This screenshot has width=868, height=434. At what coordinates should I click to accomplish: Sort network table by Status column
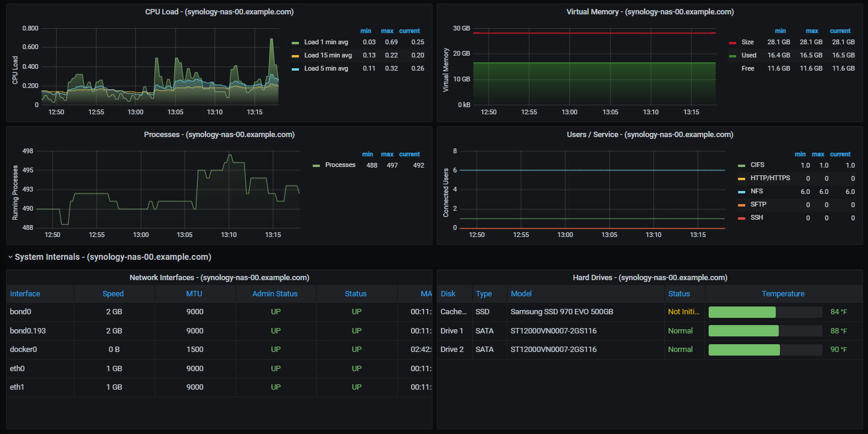click(x=356, y=294)
